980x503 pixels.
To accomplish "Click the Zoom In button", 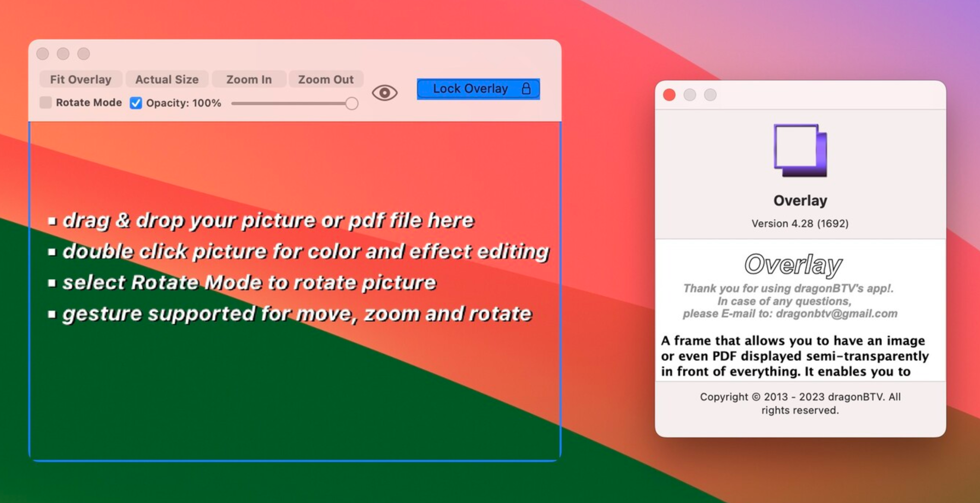I will [x=249, y=80].
